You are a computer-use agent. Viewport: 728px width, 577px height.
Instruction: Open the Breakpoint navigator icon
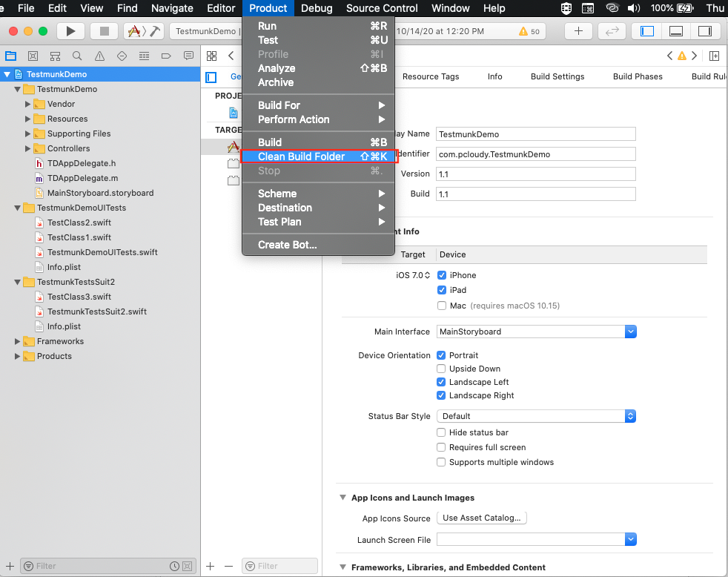(166, 56)
